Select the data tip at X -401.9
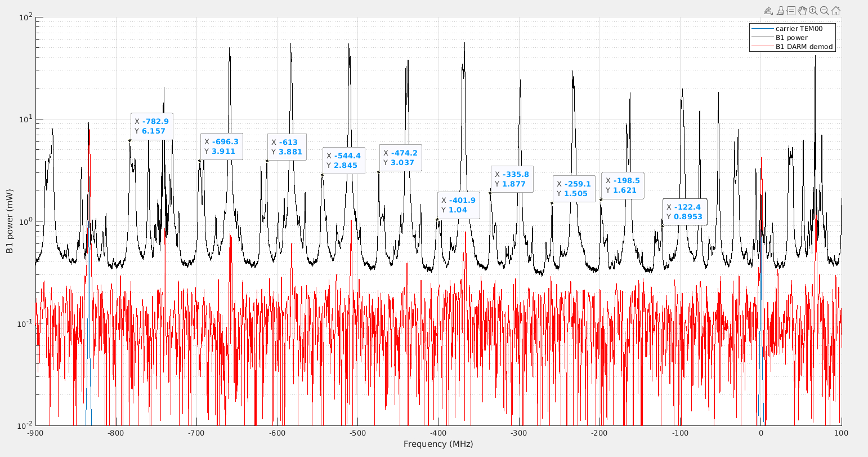868x457 pixels. tap(458, 205)
